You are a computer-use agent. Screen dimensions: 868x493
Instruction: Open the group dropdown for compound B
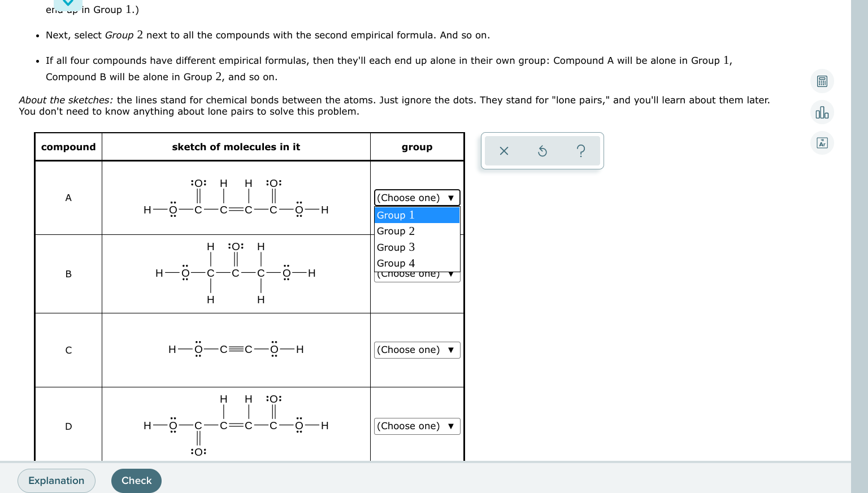coord(416,273)
